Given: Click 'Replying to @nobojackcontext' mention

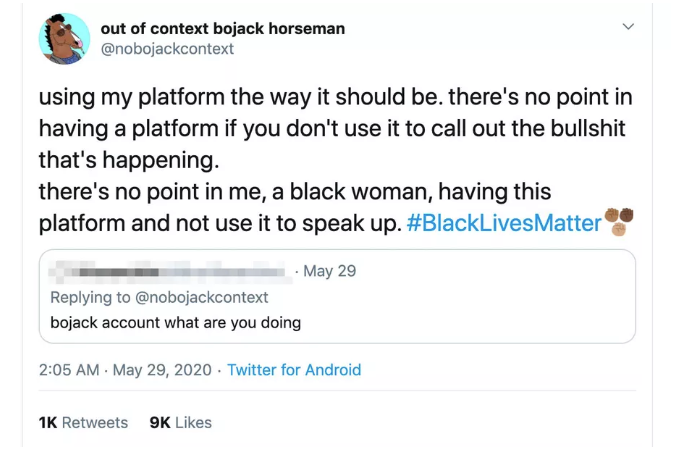Looking at the screenshot, I should click(160, 296).
